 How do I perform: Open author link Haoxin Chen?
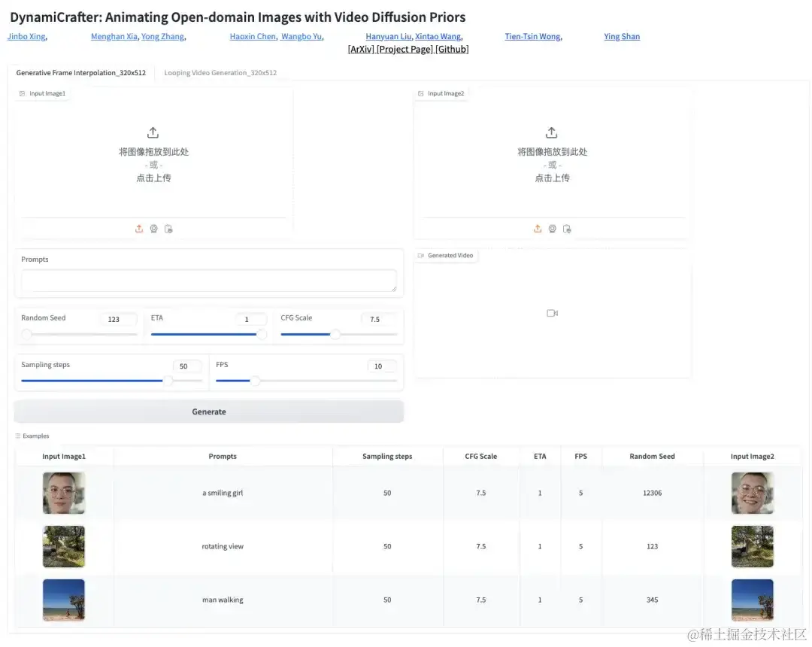tap(253, 36)
